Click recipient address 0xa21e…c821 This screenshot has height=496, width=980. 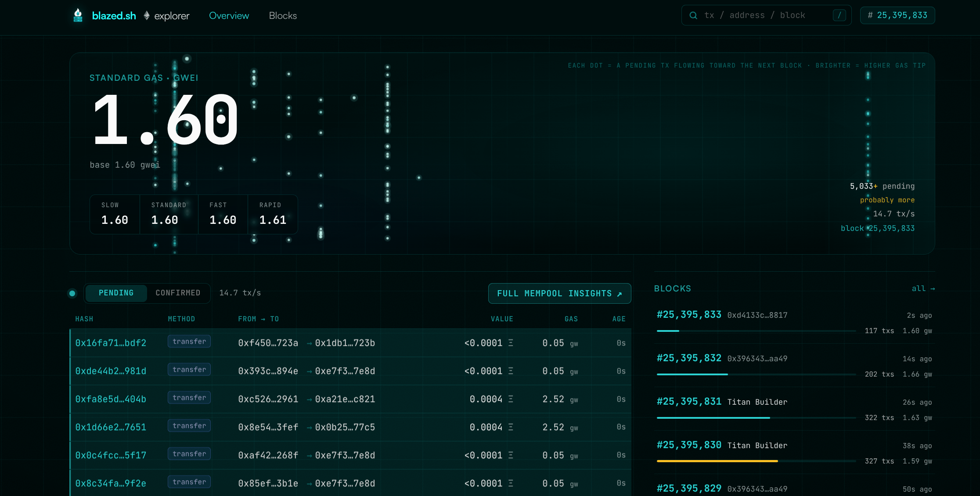coord(345,399)
